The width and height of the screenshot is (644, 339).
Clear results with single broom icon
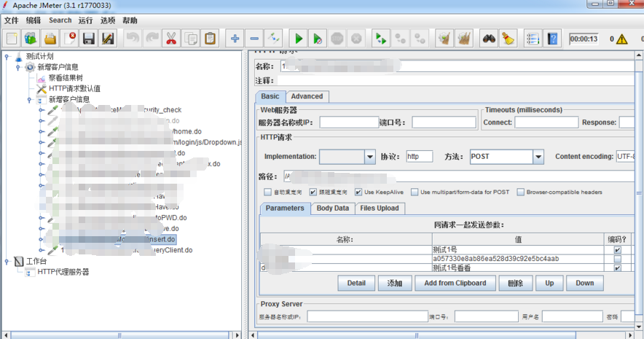(x=444, y=39)
